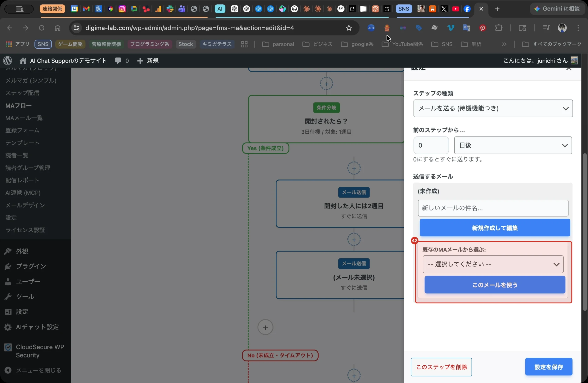
Task: Open the Extensions puzzle menu
Action: 499,28
